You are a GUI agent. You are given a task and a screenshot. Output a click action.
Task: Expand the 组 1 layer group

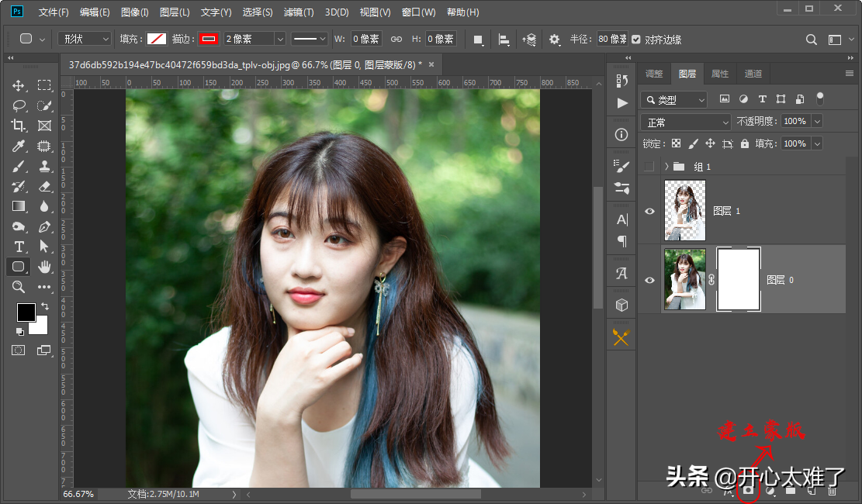click(666, 167)
